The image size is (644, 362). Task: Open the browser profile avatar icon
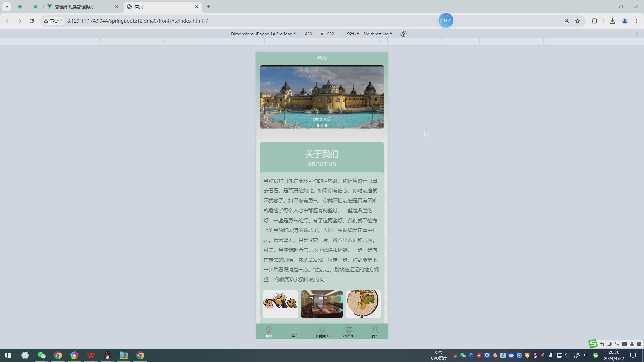pyautogui.click(x=625, y=21)
